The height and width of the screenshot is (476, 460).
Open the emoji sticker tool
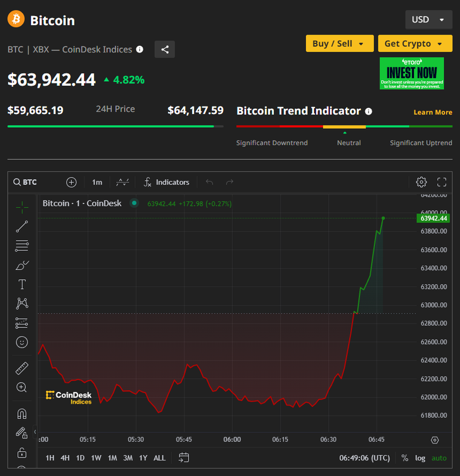[22, 342]
